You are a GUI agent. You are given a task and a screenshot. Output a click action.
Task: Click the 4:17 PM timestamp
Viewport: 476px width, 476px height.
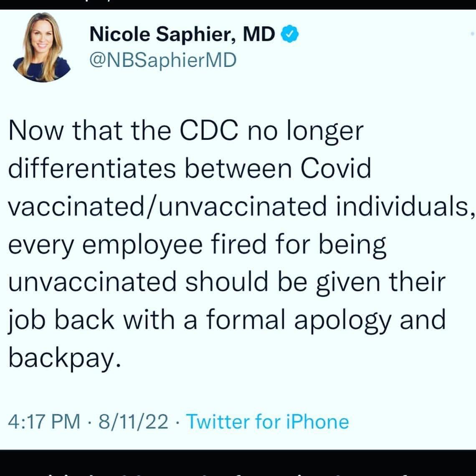pyautogui.click(x=44, y=422)
